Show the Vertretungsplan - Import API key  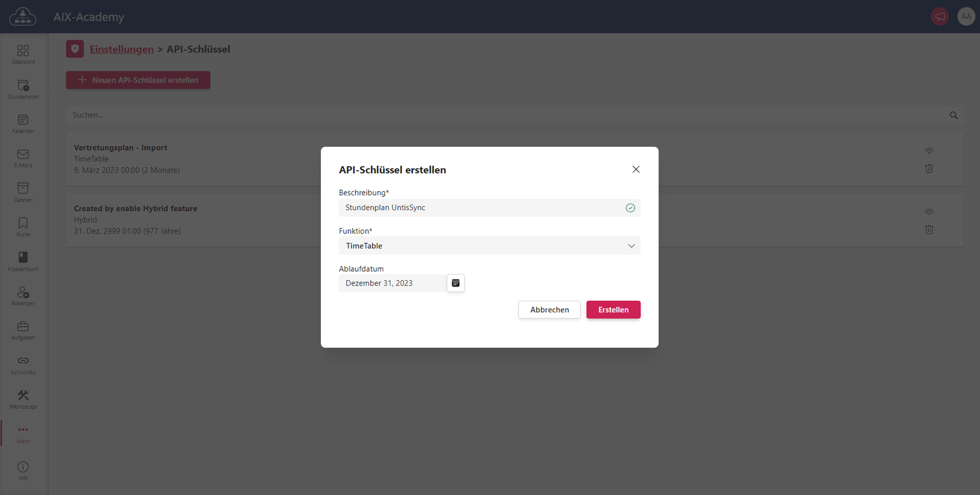coord(929,151)
